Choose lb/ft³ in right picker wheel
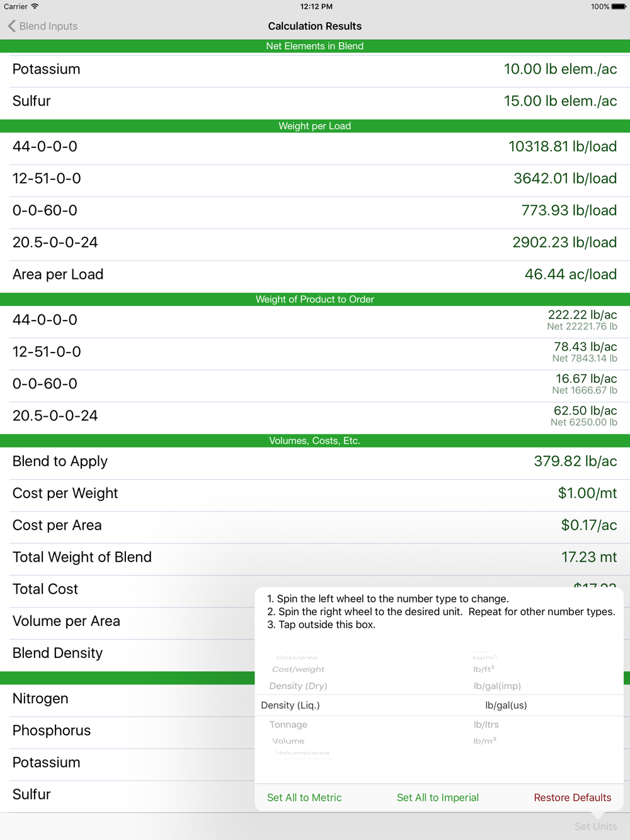The width and height of the screenshot is (630, 840). [484, 669]
